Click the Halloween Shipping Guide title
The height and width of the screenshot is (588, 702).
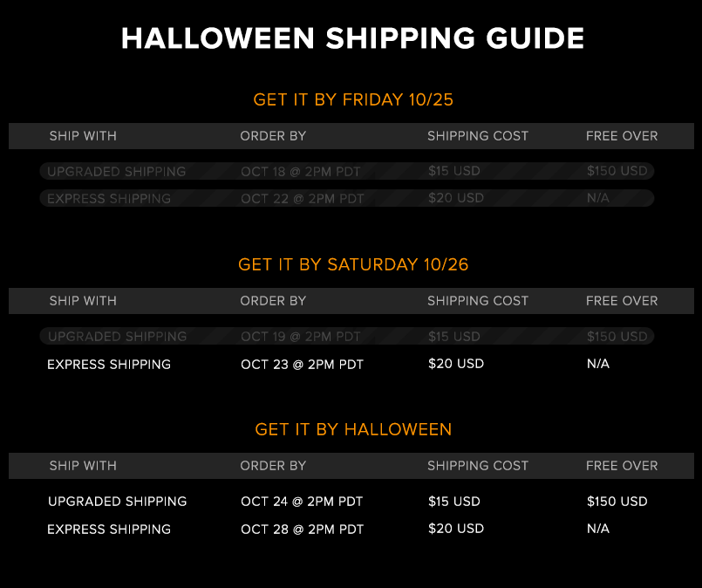pyautogui.click(x=352, y=38)
